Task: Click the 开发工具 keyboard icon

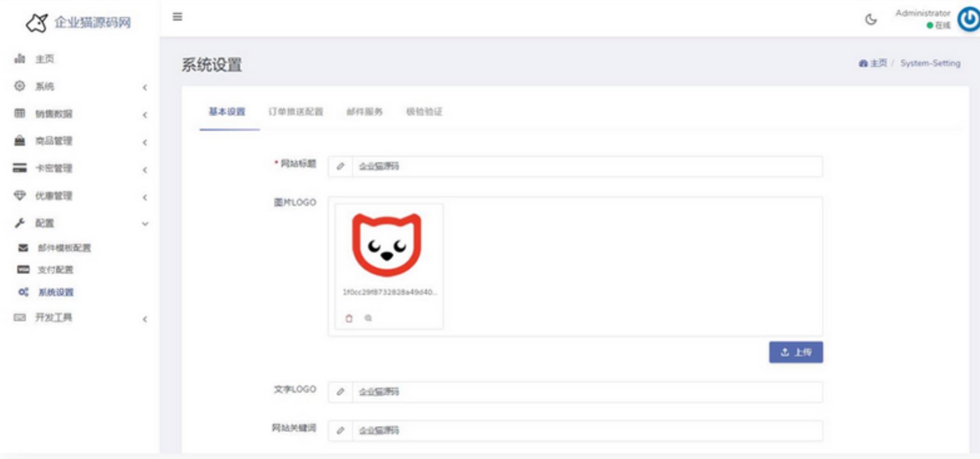Action: pyautogui.click(x=20, y=318)
